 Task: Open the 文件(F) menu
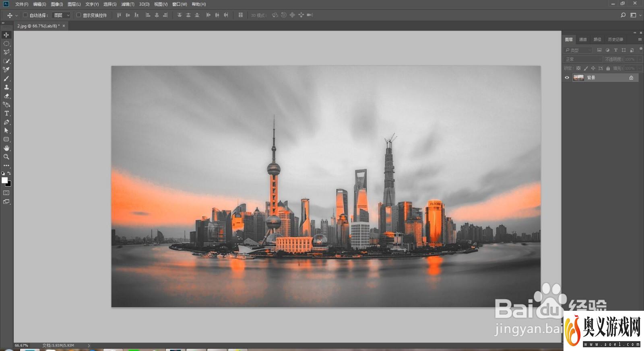tap(22, 4)
